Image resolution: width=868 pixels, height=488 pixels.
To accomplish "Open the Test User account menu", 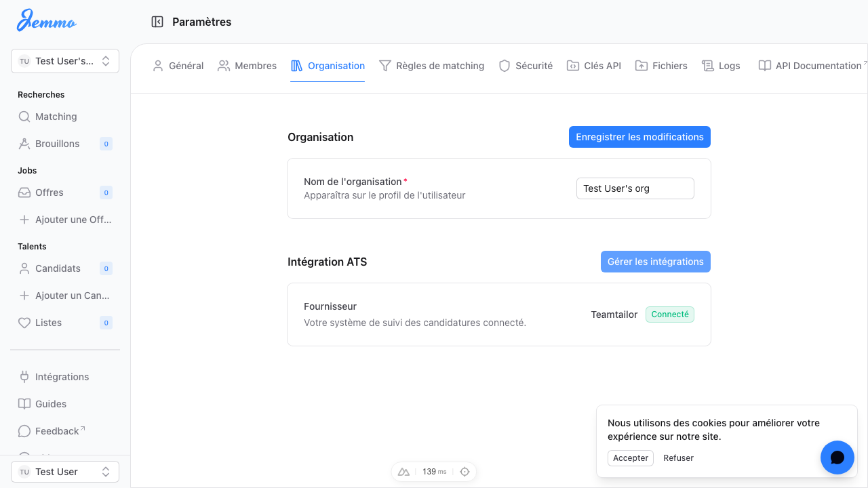I will (64, 471).
